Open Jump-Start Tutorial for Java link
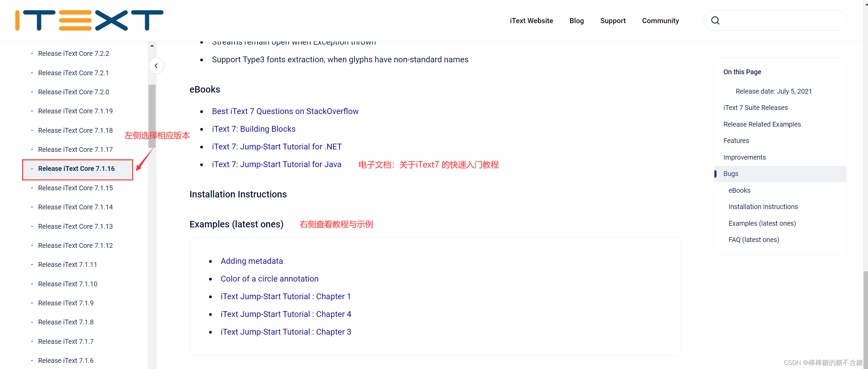This screenshot has width=868, height=369. click(x=277, y=164)
